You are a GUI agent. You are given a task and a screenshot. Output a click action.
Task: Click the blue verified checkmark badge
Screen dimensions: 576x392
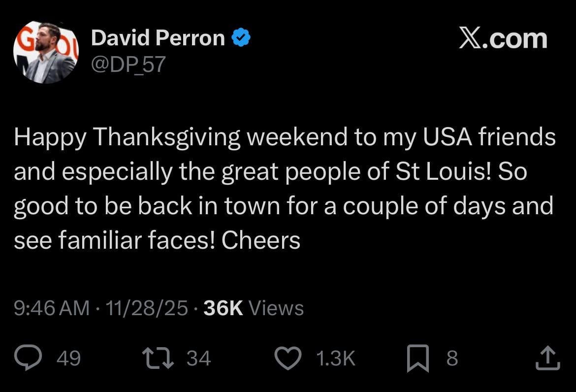241,36
